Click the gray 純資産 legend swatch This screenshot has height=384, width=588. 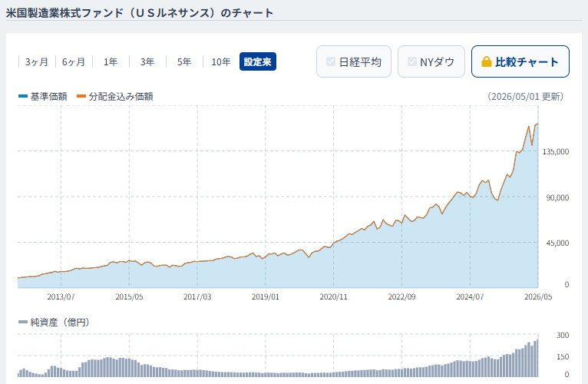pyautogui.click(x=23, y=322)
